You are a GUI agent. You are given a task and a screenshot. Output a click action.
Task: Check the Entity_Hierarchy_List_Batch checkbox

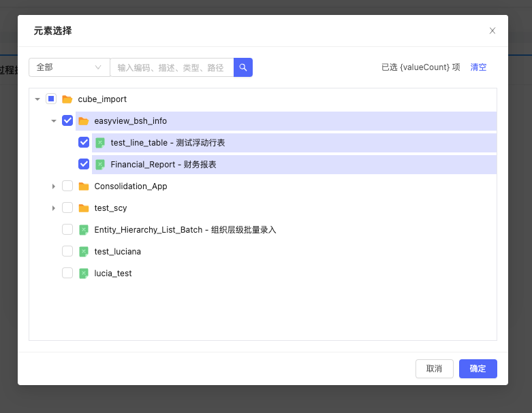point(67,230)
